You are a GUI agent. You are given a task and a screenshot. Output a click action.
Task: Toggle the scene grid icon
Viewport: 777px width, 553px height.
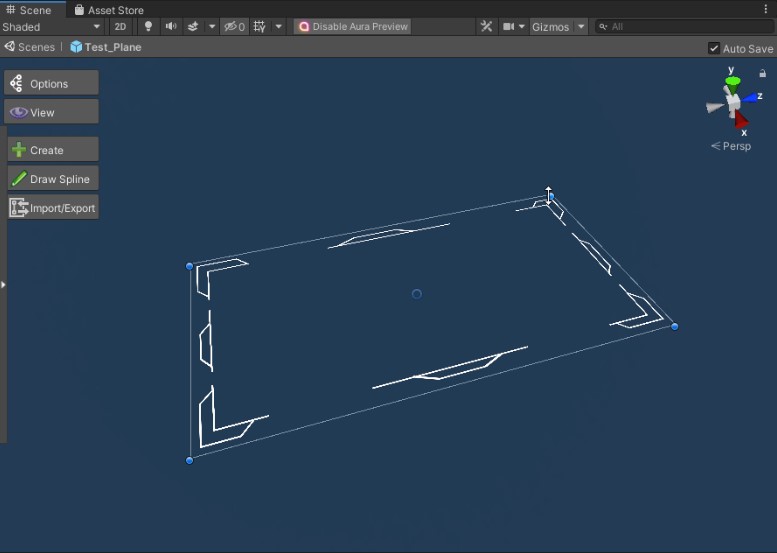point(260,27)
